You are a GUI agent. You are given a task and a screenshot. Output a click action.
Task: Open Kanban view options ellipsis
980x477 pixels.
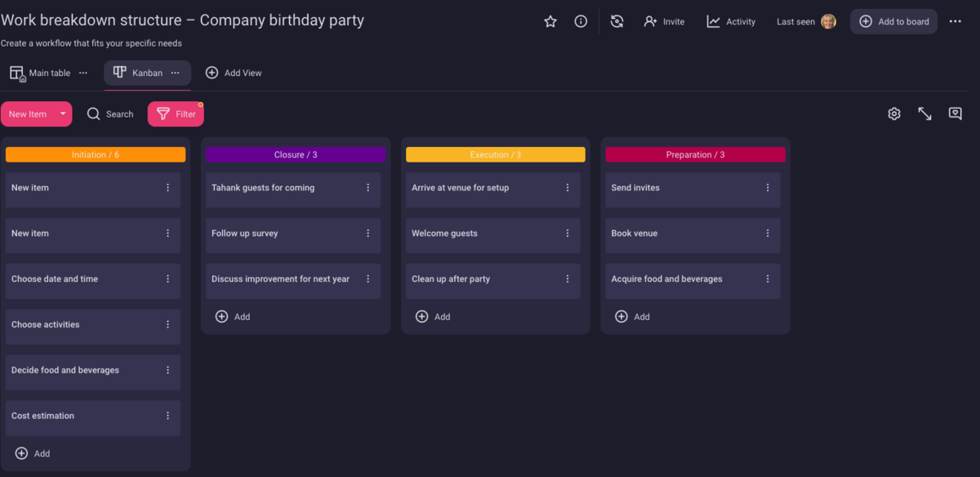[x=175, y=73]
